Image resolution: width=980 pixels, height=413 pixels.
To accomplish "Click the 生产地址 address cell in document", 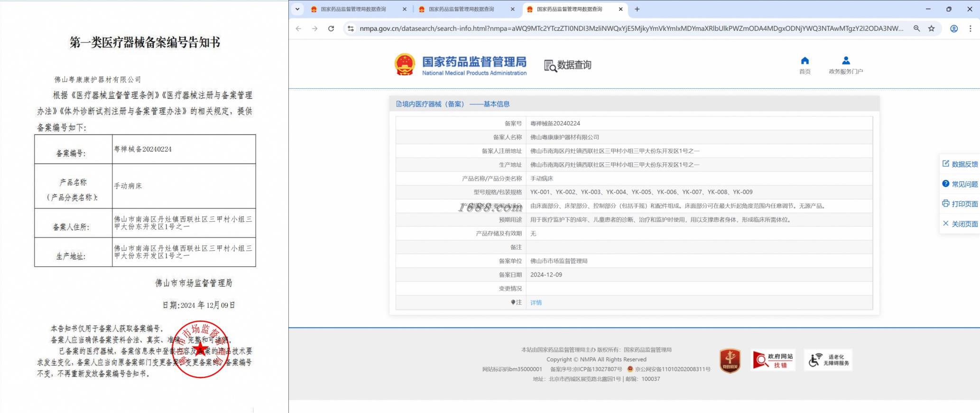I will (183, 252).
